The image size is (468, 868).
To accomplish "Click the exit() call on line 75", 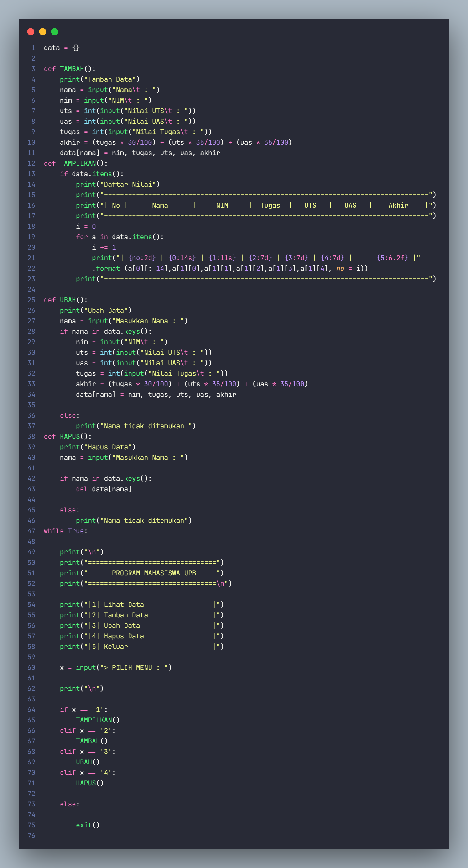I will pos(87,825).
